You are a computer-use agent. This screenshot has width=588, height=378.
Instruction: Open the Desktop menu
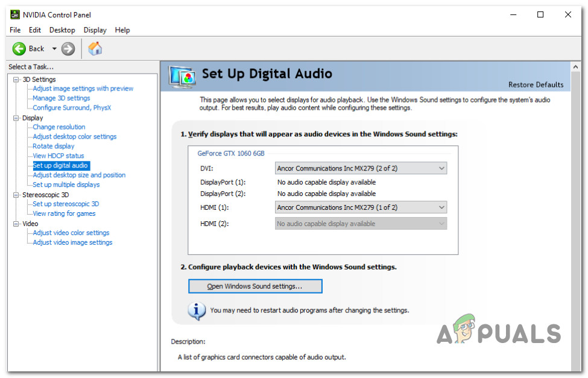pos(62,30)
